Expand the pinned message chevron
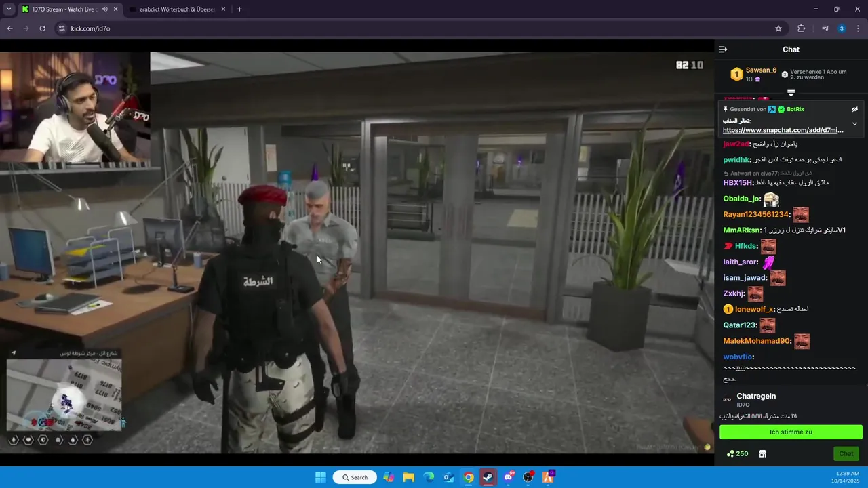Viewport: 868px width, 488px height. point(854,124)
